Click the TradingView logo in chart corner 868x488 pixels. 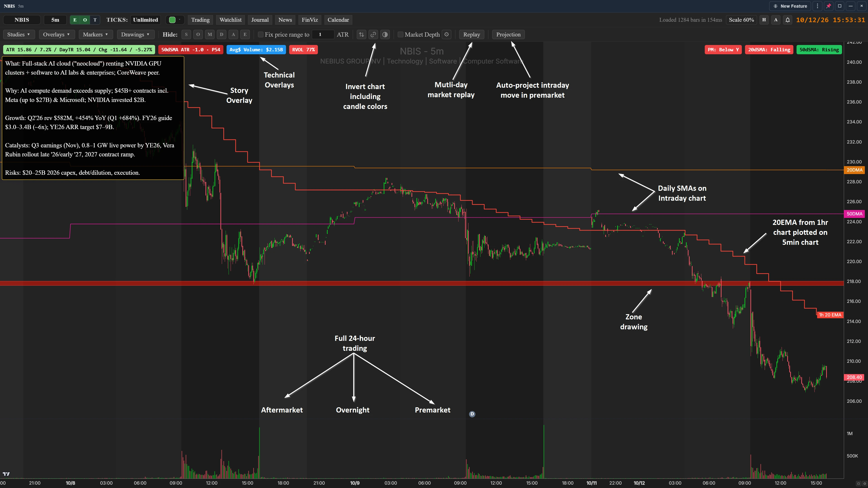coord(6,474)
